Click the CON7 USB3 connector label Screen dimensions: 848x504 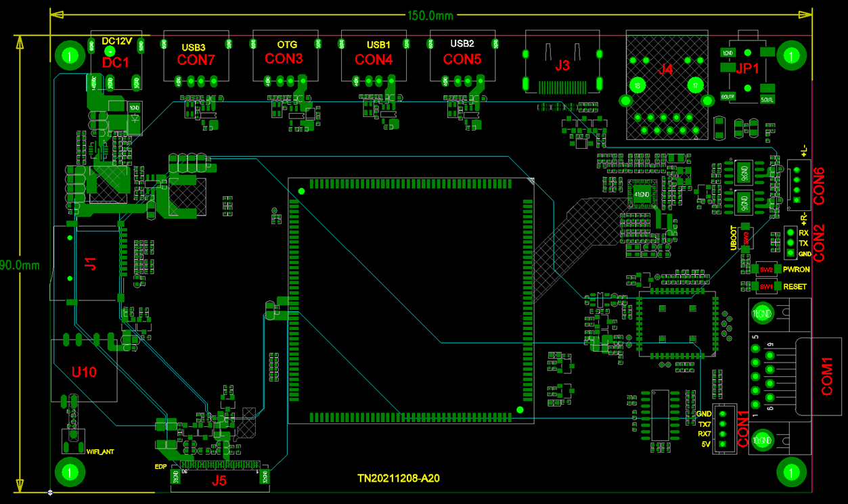(196, 59)
